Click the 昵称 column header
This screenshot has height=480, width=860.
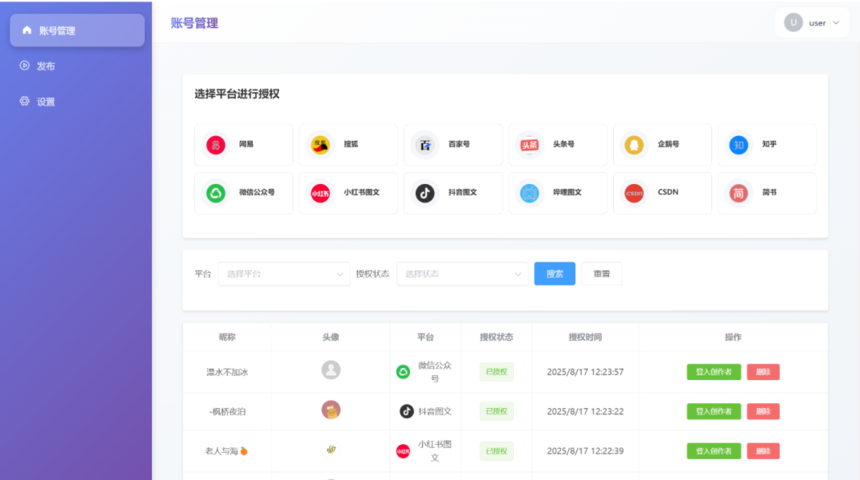coord(227,337)
